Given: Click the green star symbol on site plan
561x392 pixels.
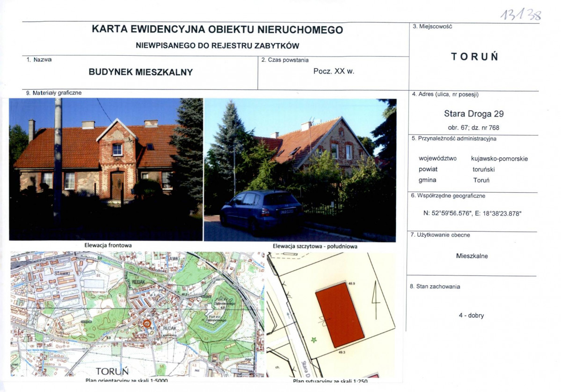Looking at the screenshot, I should [314, 340].
